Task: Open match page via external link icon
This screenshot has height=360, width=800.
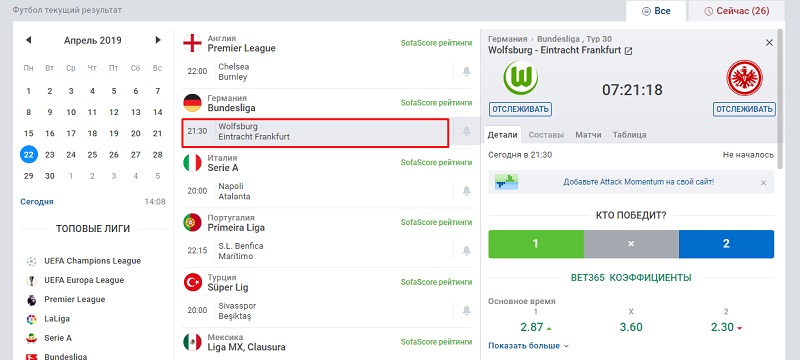Action: (x=629, y=50)
